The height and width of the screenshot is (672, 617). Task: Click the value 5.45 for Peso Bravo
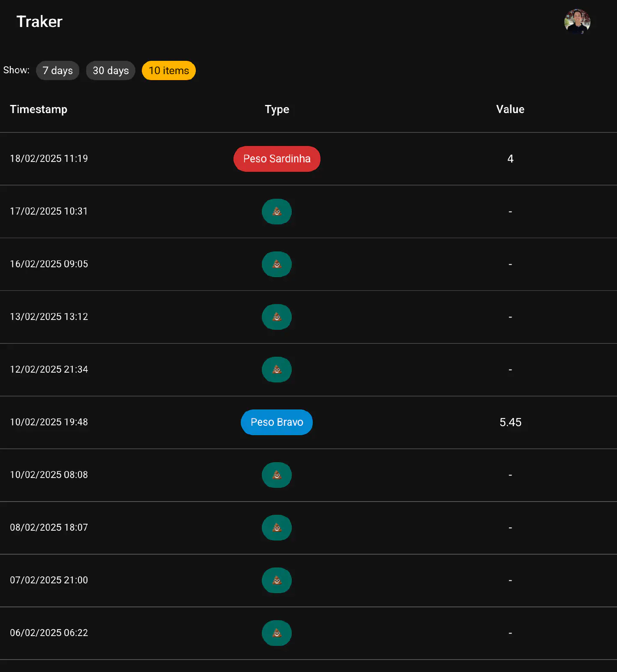[510, 422]
